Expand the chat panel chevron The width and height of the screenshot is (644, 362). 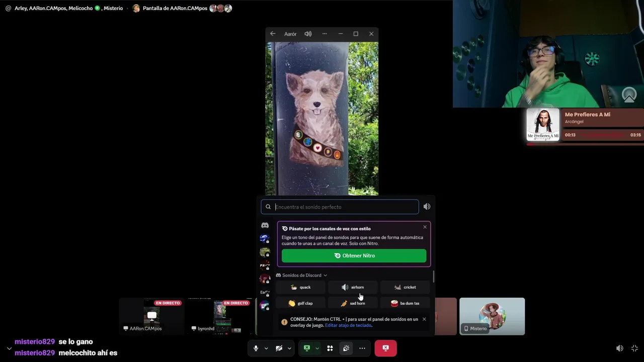coord(9,348)
